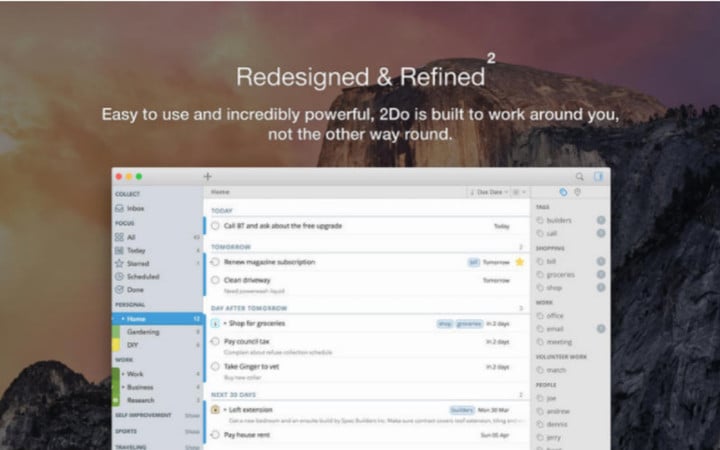Open the Due Date sort dropdown

[488, 192]
